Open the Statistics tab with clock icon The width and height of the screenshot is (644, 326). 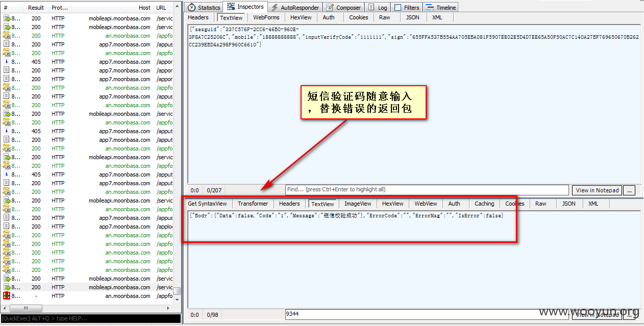click(191, 7)
